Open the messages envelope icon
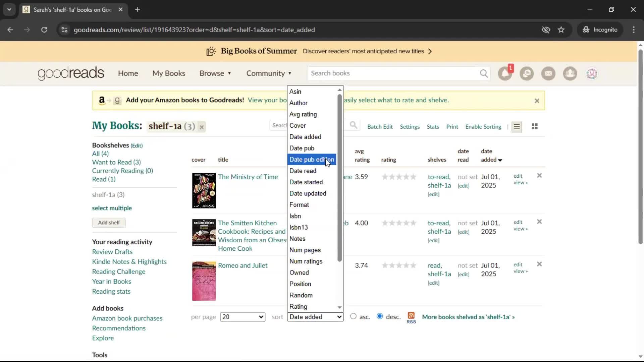Image resolution: width=644 pixels, height=362 pixels. click(x=548, y=73)
